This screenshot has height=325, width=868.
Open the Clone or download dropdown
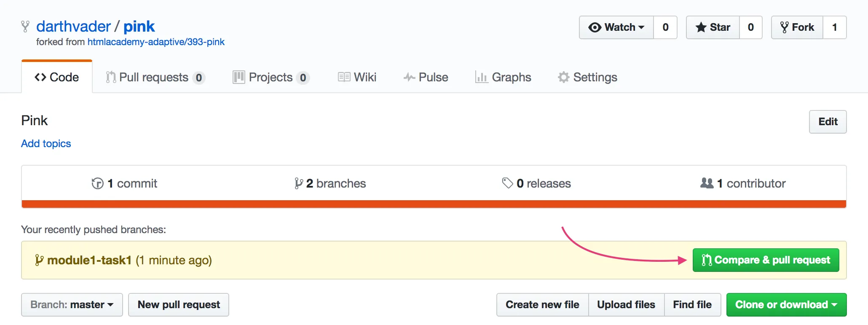[786, 305]
